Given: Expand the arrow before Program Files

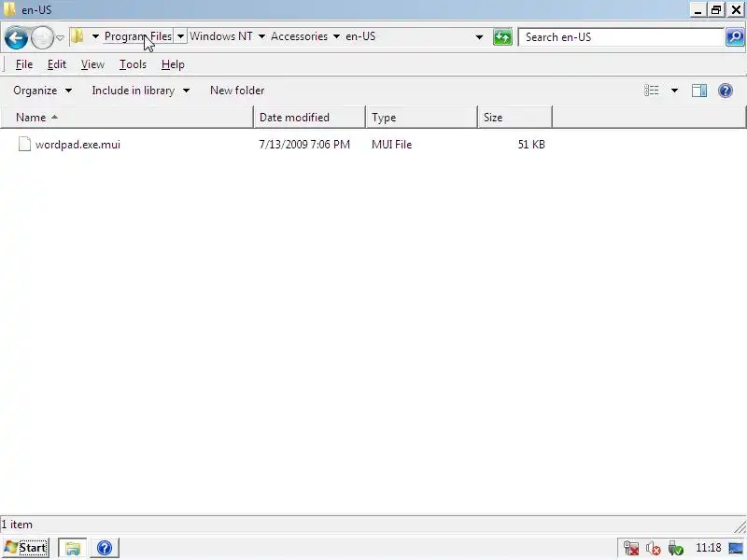Looking at the screenshot, I should (95, 36).
